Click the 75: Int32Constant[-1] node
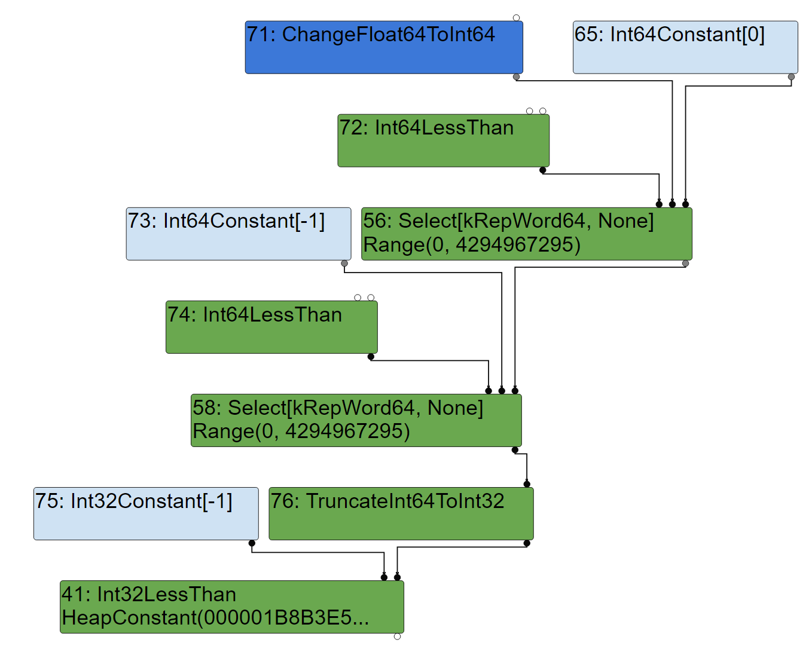This screenshot has height=661, width=812. click(146, 514)
